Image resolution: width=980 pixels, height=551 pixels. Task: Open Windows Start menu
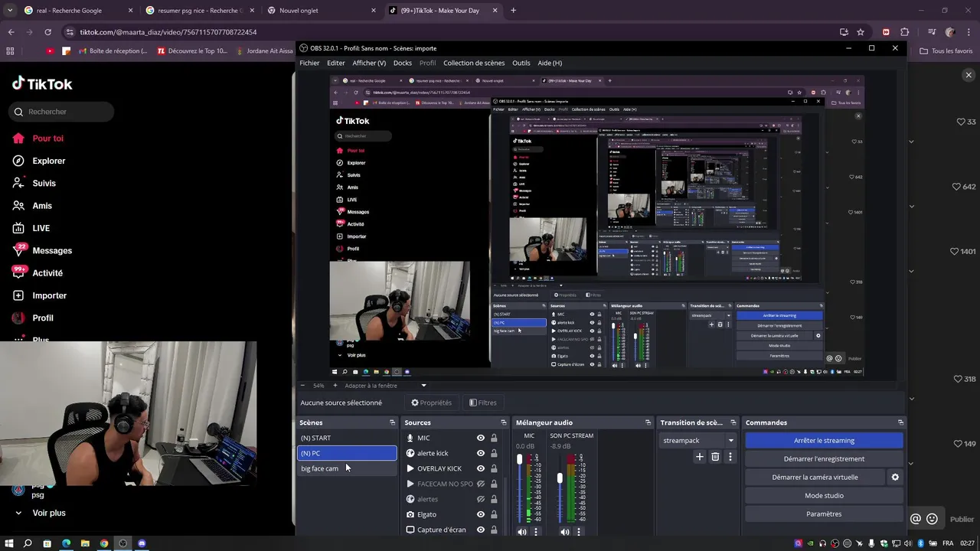9,543
